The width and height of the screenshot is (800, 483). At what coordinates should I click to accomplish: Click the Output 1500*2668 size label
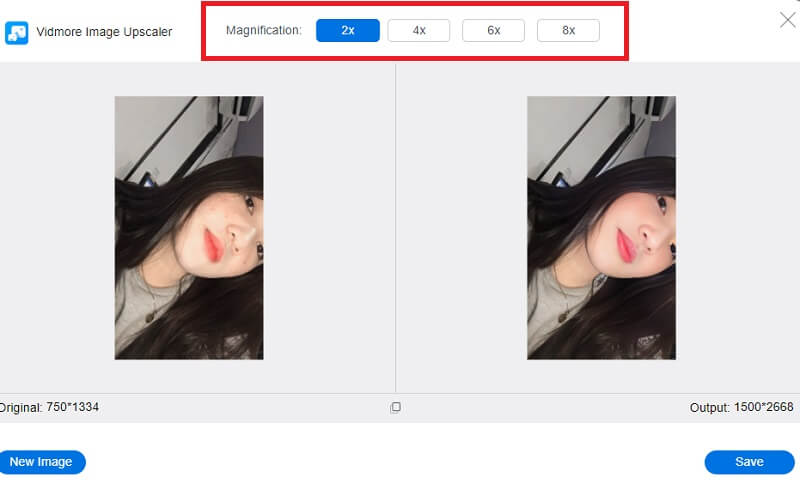pos(742,408)
